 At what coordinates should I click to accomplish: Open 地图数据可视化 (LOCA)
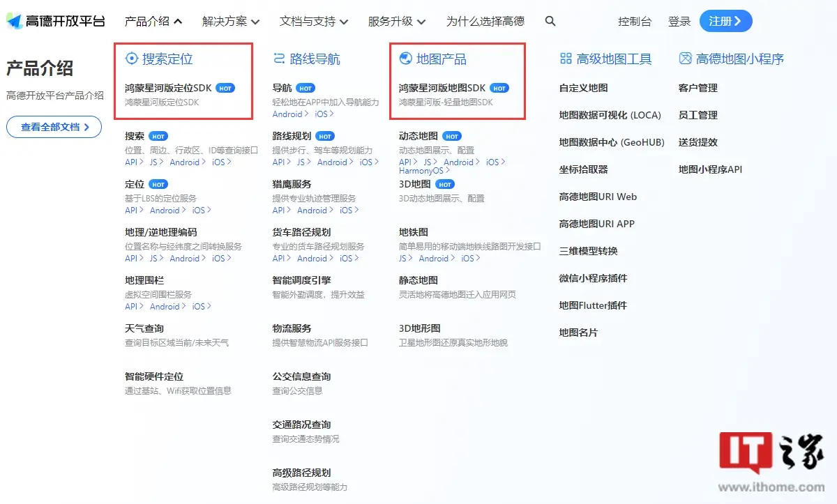(x=610, y=115)
